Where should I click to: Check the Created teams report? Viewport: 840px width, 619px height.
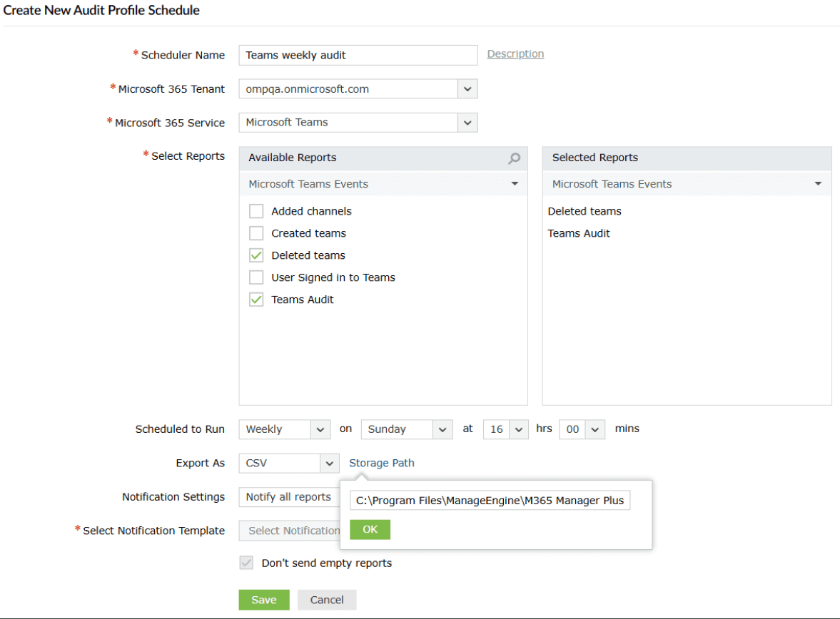[256, 232]
